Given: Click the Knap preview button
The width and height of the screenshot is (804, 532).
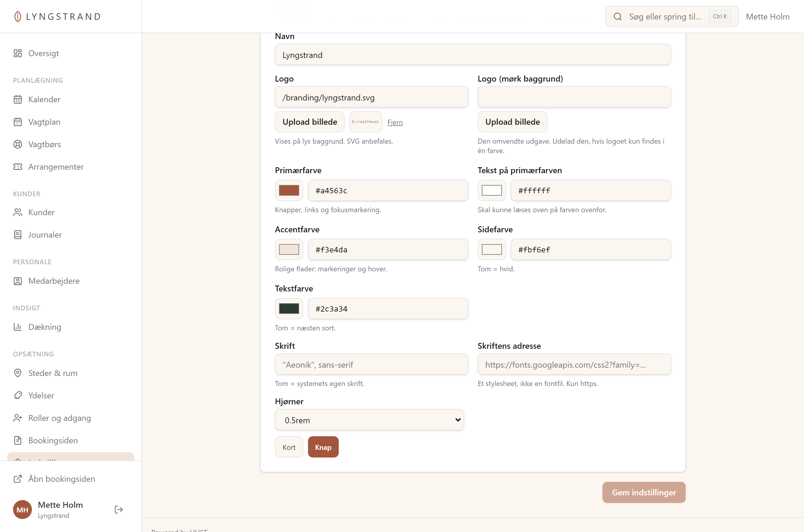Looking at the screenshot, I should point(323,447).
